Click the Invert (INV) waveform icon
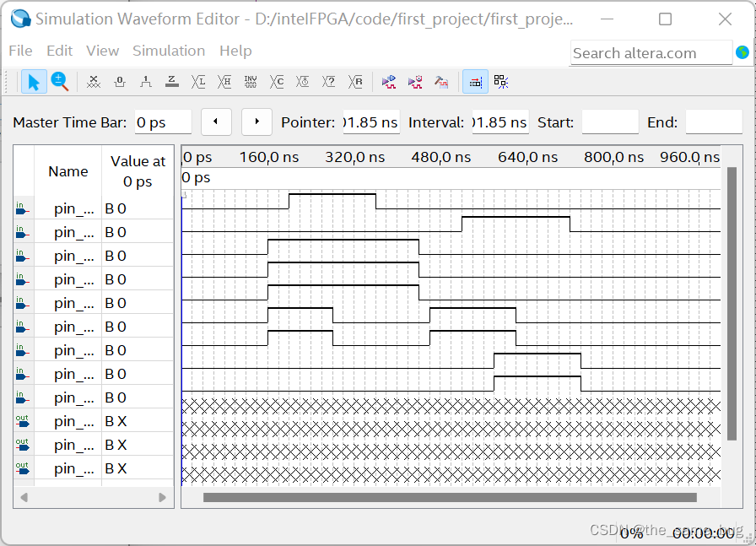The width and height of the screenshot is (756, 546). [251, 82]
